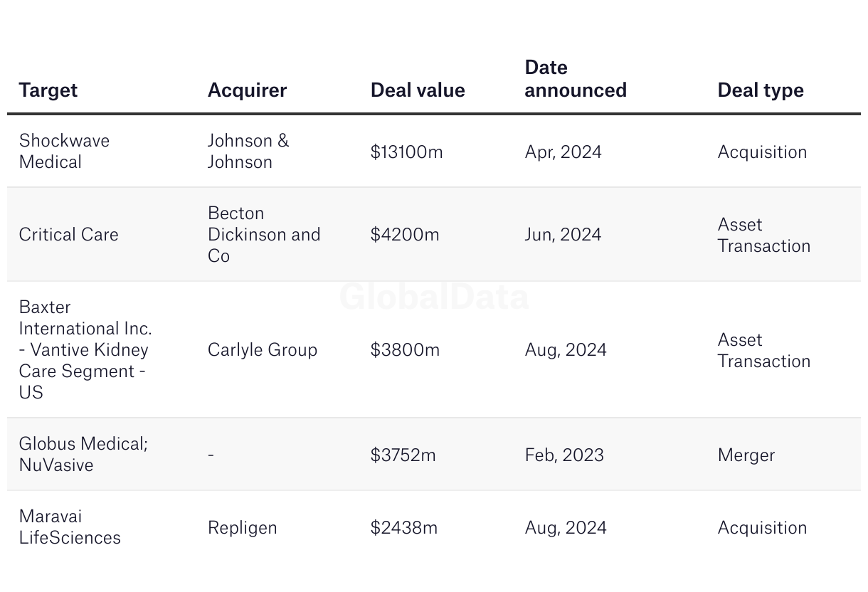This screenshot has width=868, height=592.
Task: Click the Repligen acquirer cell
Action: (242, 528)
